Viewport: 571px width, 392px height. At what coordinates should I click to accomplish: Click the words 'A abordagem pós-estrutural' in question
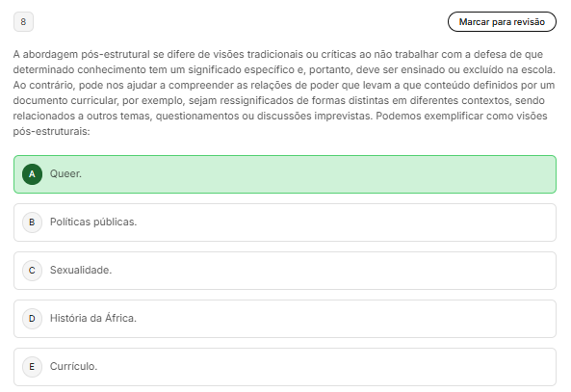click(x=81, y=54)
